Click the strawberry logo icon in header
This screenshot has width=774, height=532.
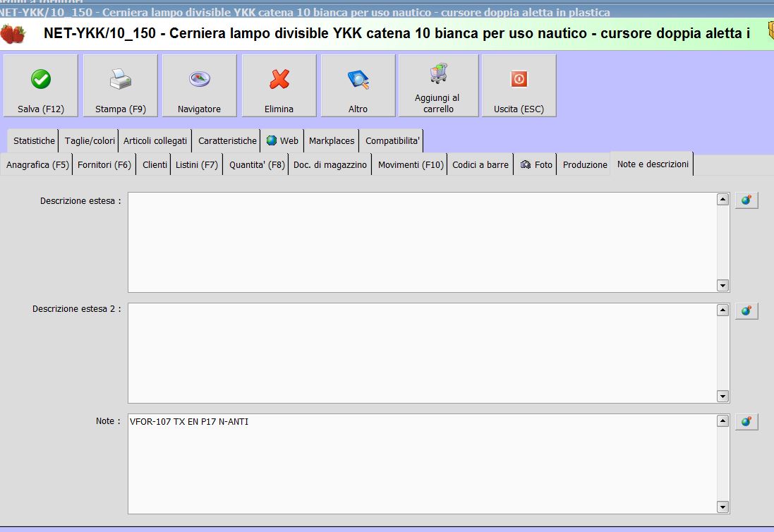point(13,34)
